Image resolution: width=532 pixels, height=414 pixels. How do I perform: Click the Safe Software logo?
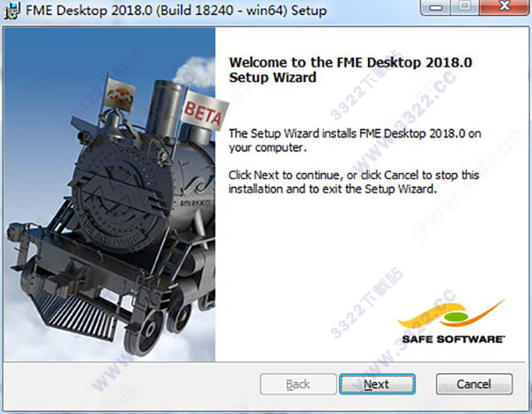coord(452,322)
